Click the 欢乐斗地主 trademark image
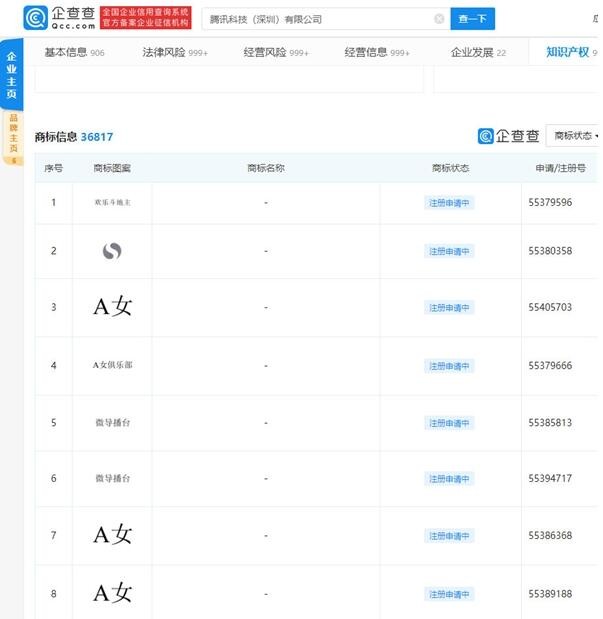Image resolution: width=603 pixels, height=619 pixels. coord(112,202)
